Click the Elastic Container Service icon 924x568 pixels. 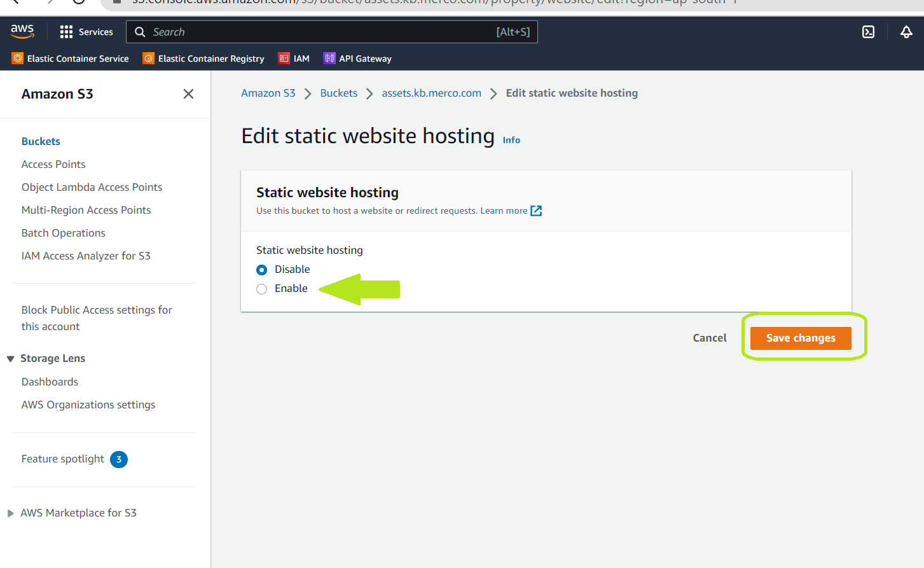click(x=18, y=59)
